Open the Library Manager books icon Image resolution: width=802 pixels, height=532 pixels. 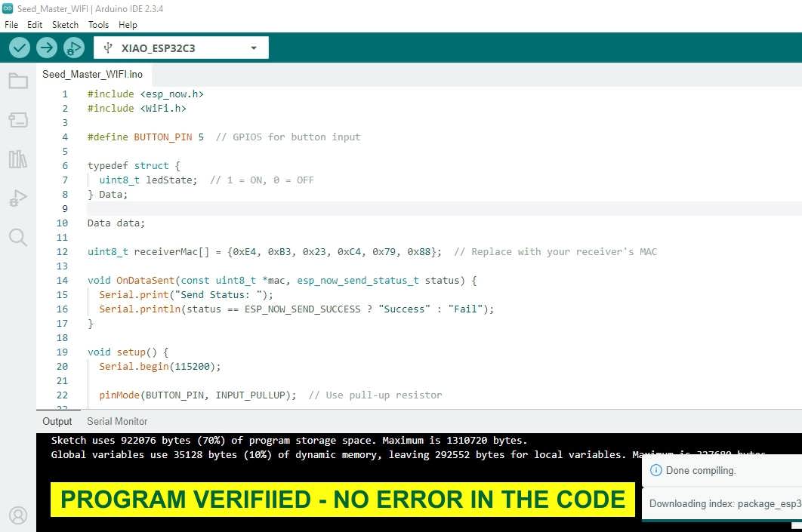click(18, 159)
